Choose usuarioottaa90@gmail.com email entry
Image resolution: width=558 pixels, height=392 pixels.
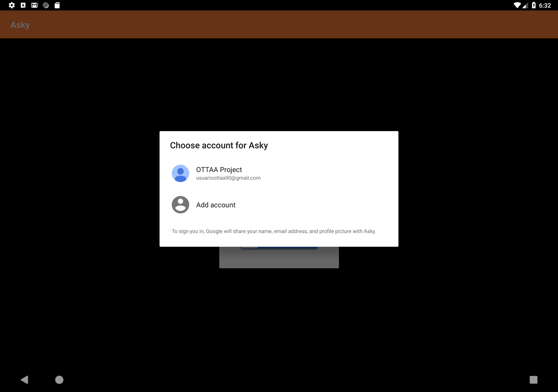[x=228, y=178]
